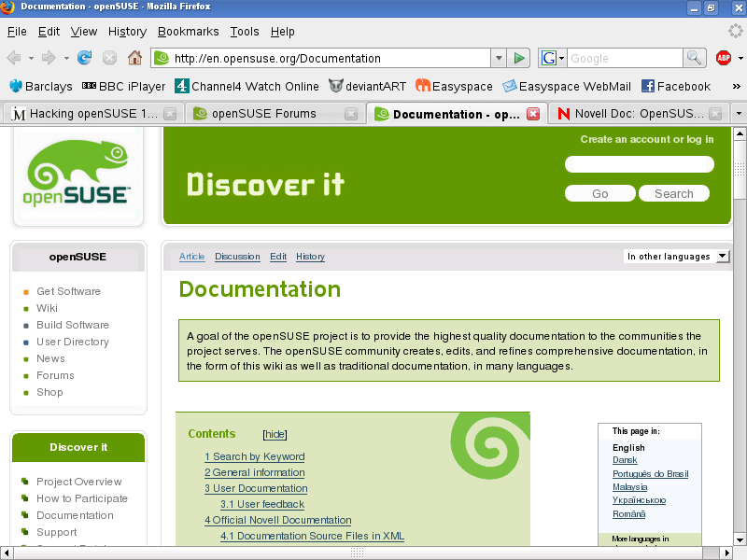Click the vertical scrollbar thumb
The width and height of the screenshot is (747, 560).
(x=740, y=170)
